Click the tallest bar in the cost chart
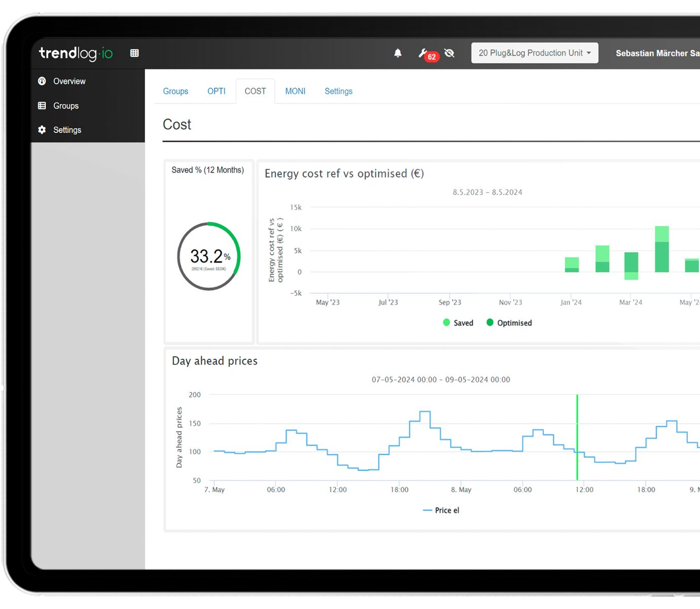 point(662,249)
